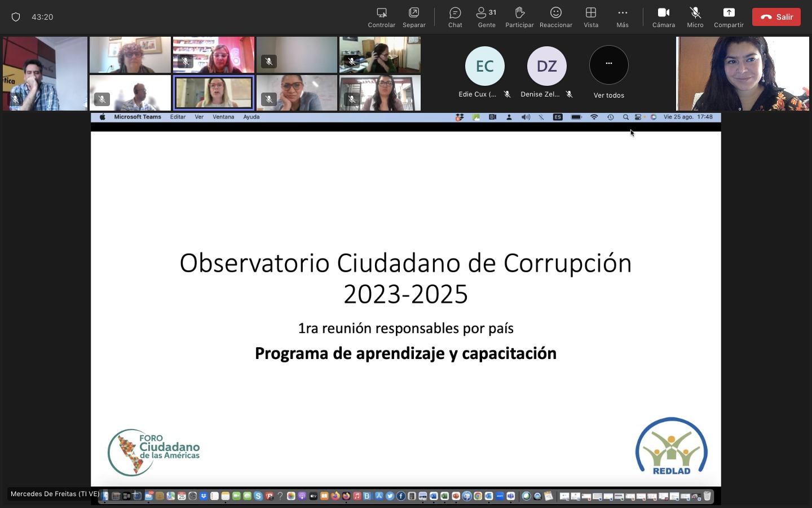The height and width of the screenshot is (508, 812).
Task: Click the meeting shield security icon
Action: point(16,17)
